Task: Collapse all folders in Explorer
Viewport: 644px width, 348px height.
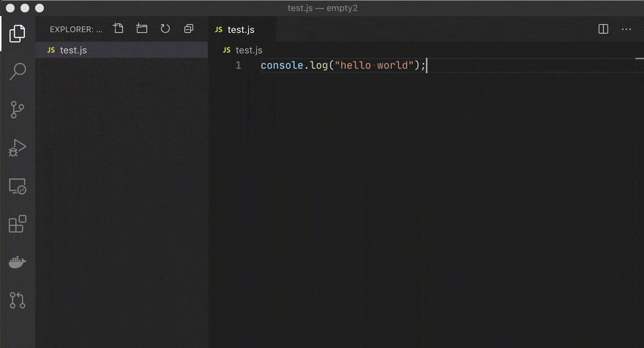Action: (189, 29)
